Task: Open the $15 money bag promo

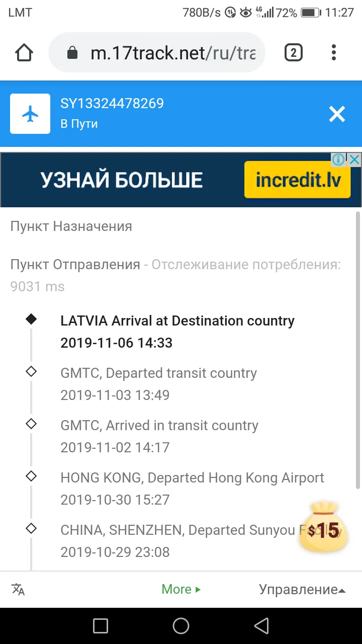Action: point(323,526)
